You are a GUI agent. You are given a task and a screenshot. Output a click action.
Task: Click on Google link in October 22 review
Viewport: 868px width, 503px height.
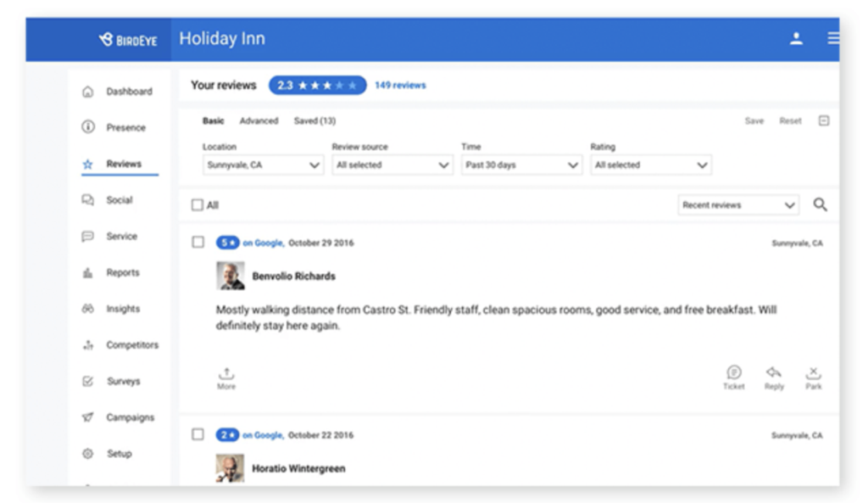click(x=264, y=435)
